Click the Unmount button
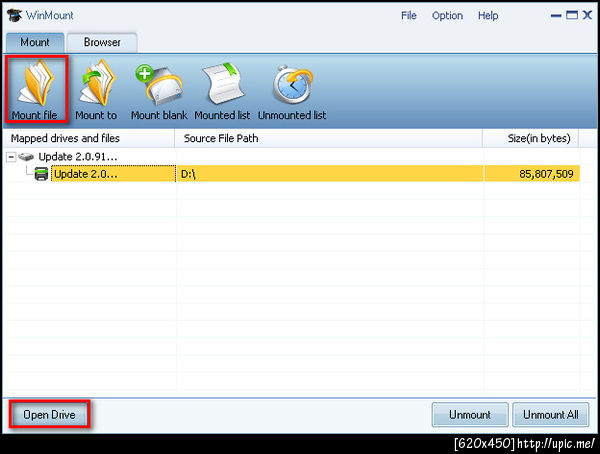Image resolution: width=600 pixels, height=454 pixels. pyautogui.click(x=470, y=415)
